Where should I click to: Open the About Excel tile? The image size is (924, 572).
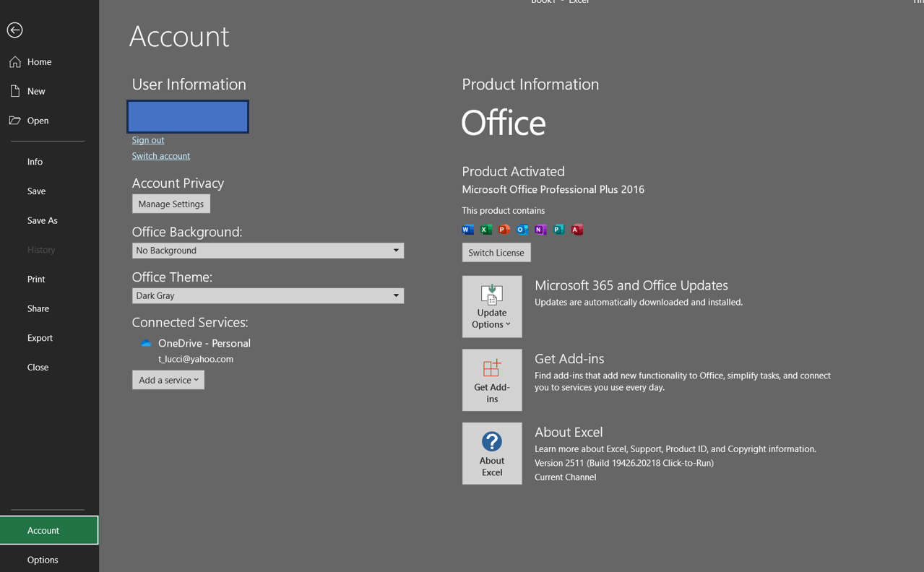point(492,454)
